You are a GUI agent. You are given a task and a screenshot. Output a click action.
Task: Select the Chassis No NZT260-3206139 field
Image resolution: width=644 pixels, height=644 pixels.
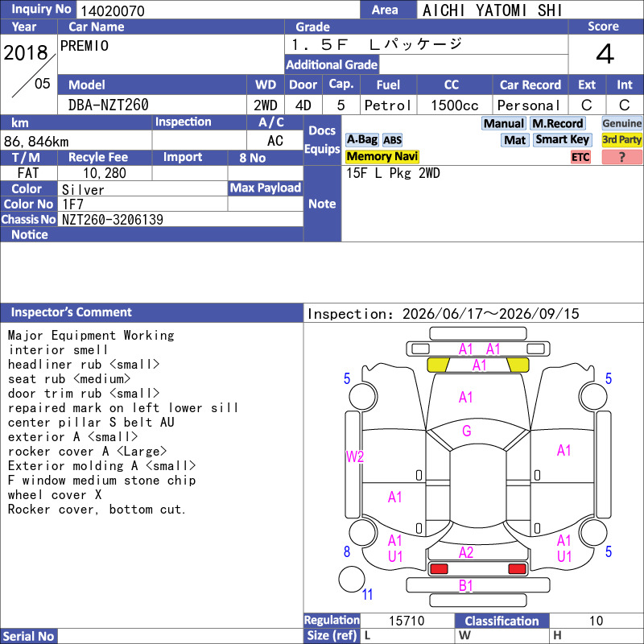click(x=180, y=219)
